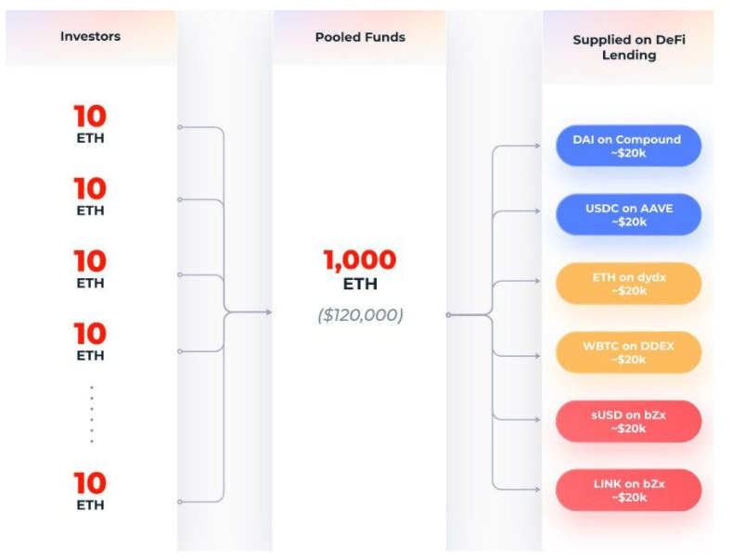Click the third 10 ETH investor entry
Screen dimensions: 745x560
90,269
